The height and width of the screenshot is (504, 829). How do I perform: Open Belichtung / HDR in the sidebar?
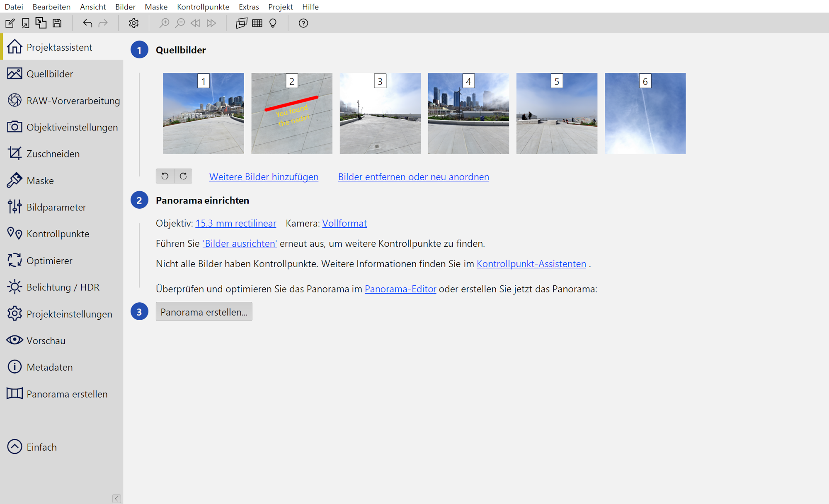[x=62, y=287]
